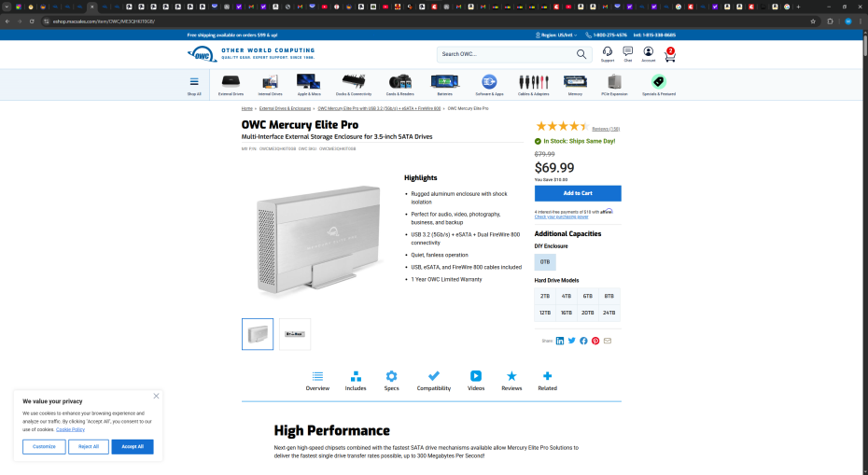Open Docks & Connectivity category icon
868x475 pixels.
pyautogui.click(x=353, y=81)
